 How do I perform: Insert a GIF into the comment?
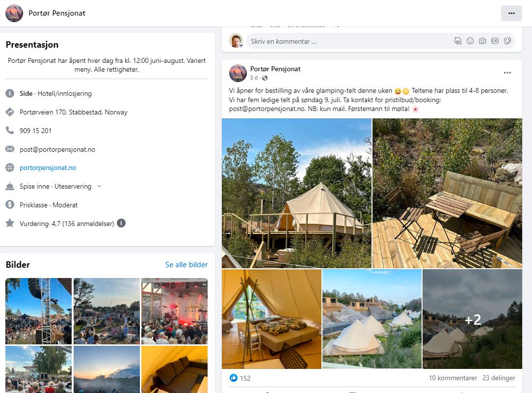pos(495,41)
